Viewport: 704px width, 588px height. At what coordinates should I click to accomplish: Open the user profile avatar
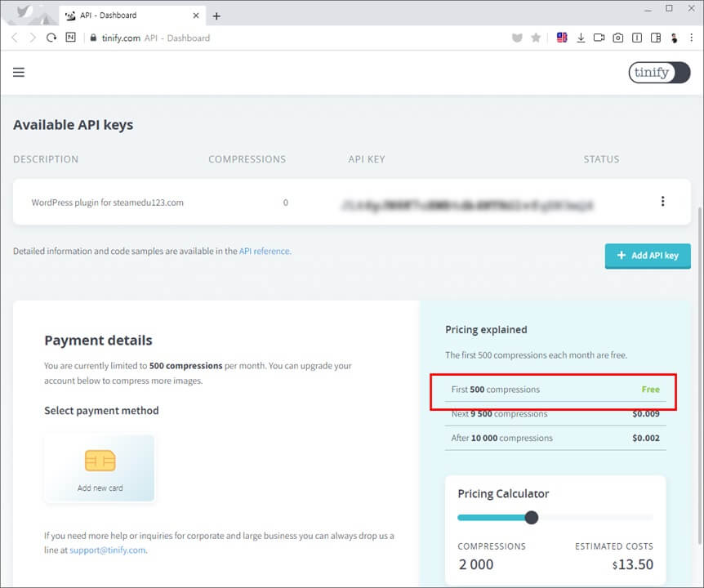coord(674,38)
